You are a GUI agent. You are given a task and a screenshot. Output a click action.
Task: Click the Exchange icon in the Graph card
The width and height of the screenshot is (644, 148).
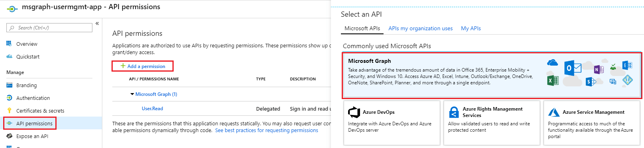click(627, 65)
